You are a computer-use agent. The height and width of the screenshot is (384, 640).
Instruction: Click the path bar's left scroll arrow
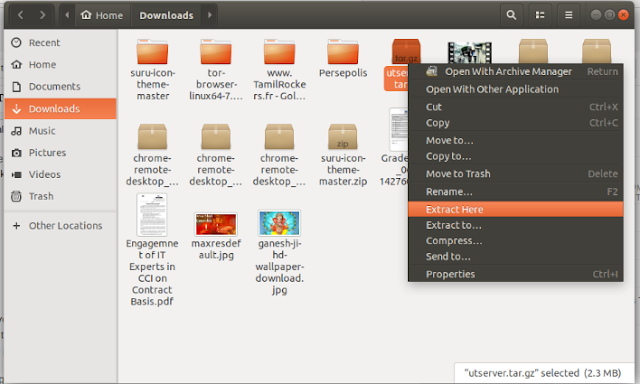[x=67, y=15]
